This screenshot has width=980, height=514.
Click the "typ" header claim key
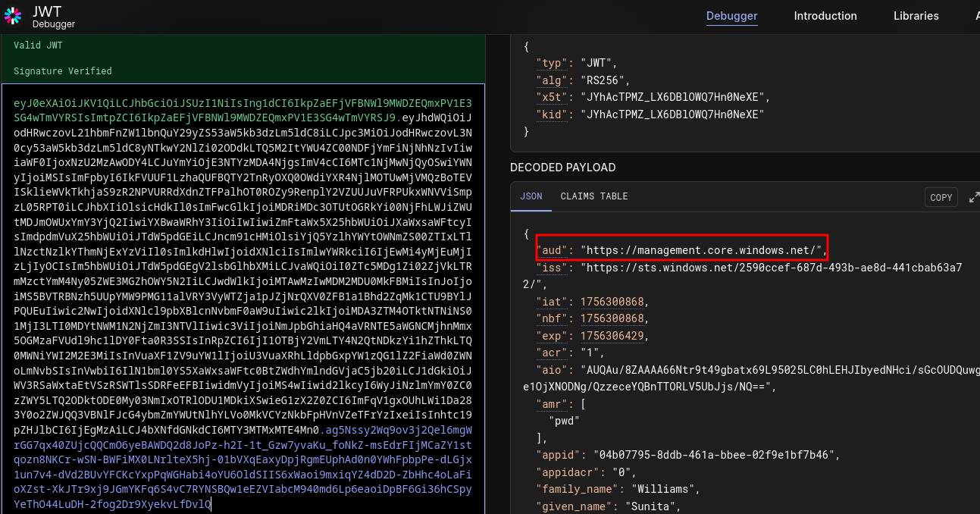click(x=549, y=63)
